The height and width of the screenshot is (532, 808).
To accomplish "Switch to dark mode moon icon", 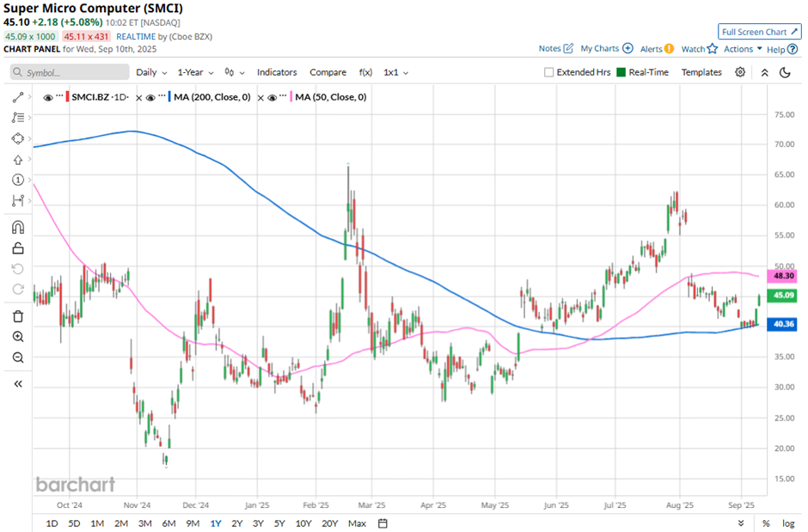I will point(785,72).
